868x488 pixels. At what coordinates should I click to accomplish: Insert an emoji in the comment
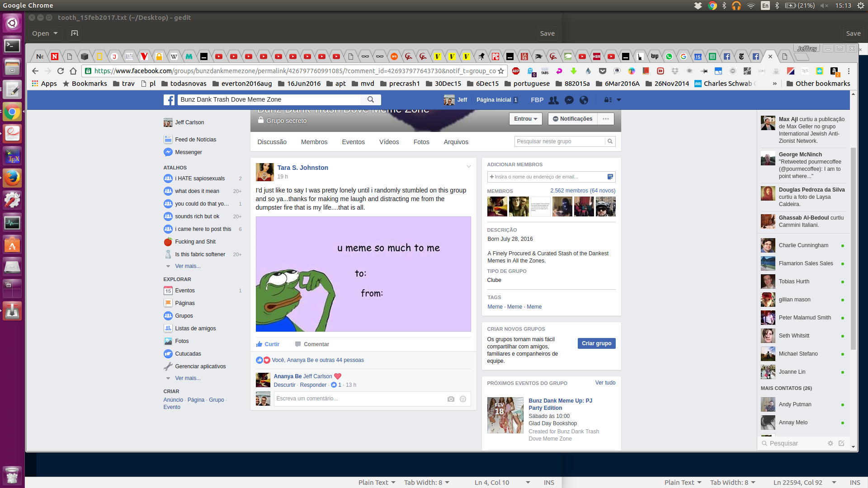pyautogui.click(x=463, y=399)
